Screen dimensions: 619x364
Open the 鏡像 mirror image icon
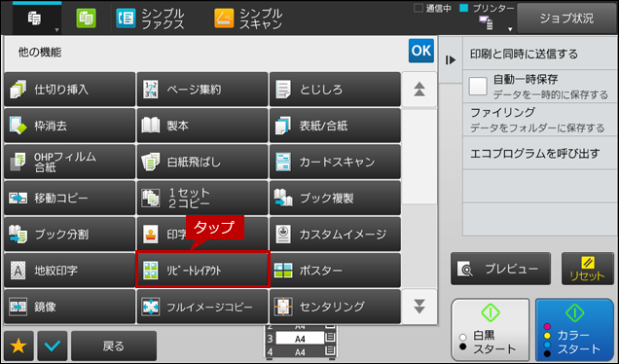click(18, 307)
